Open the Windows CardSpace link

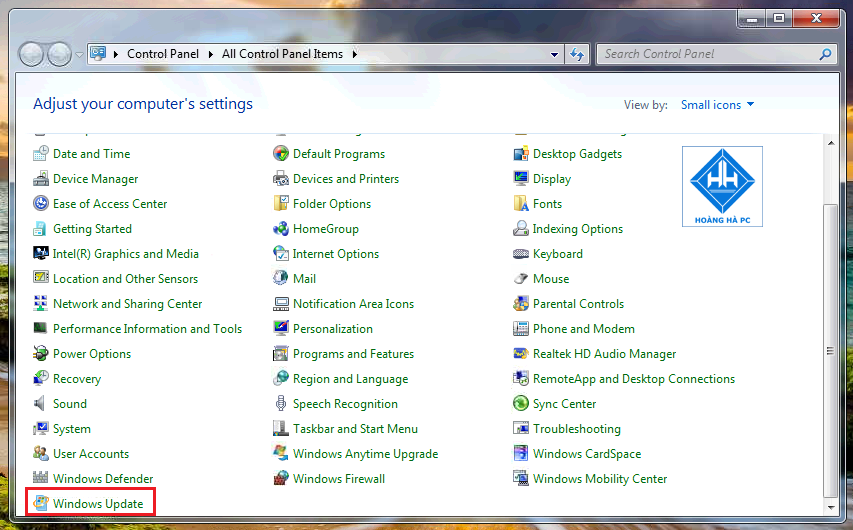[x=587, y=453]
